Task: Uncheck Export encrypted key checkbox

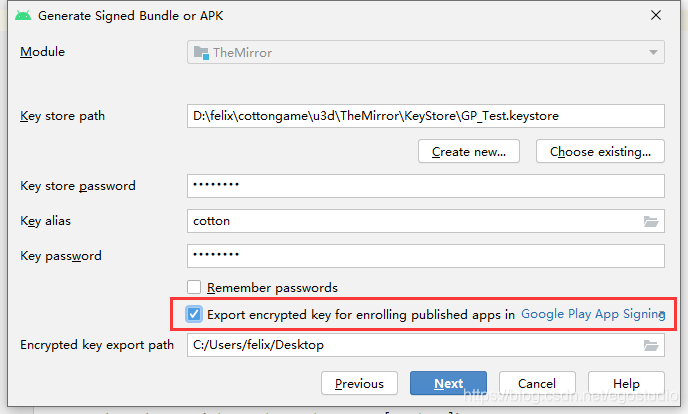Action: (195, 314)
